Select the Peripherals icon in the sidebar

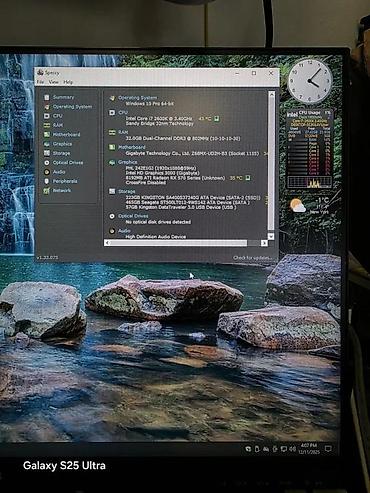(x=47, y=181)
